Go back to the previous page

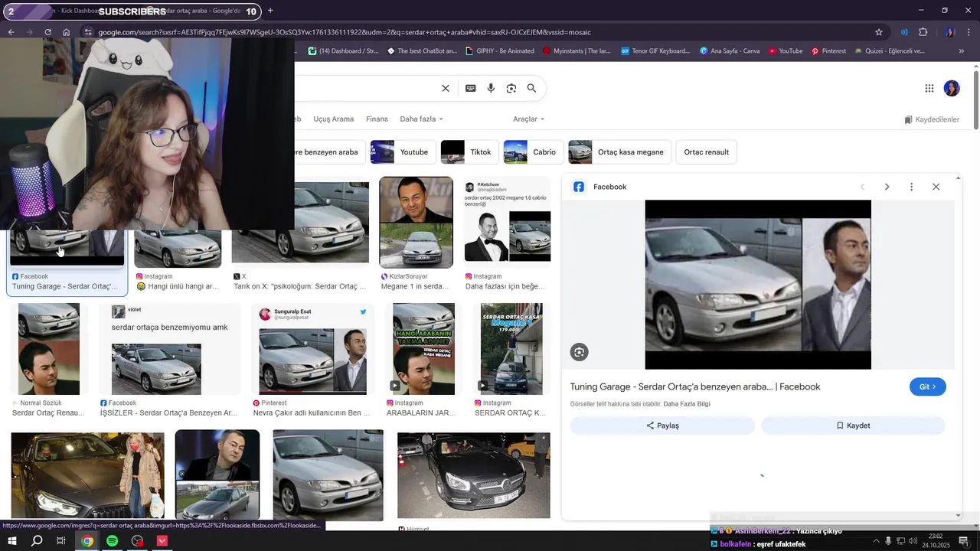(x=11, y=32)
